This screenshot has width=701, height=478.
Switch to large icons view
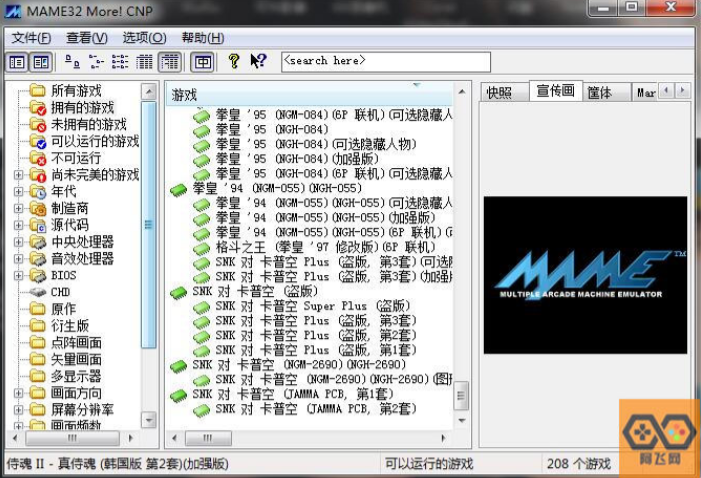[72, 62]
